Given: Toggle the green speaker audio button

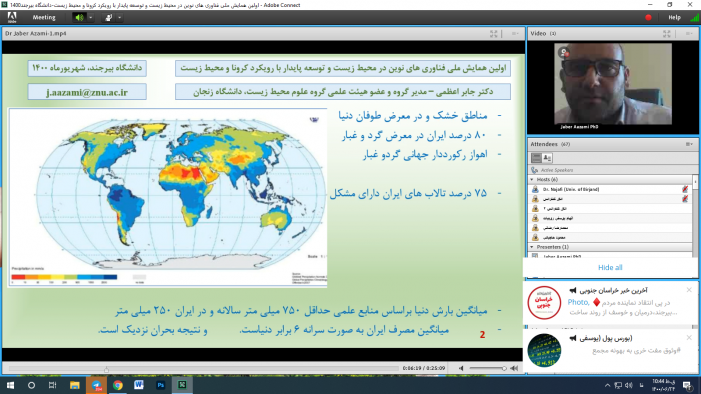Looking at the screenshot, I should 80,17.
